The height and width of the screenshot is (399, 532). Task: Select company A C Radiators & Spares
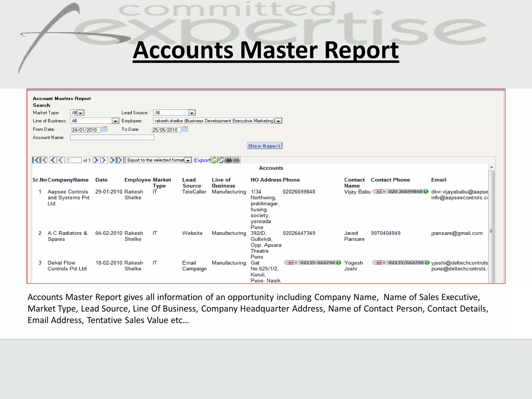(x=68, y=236)
